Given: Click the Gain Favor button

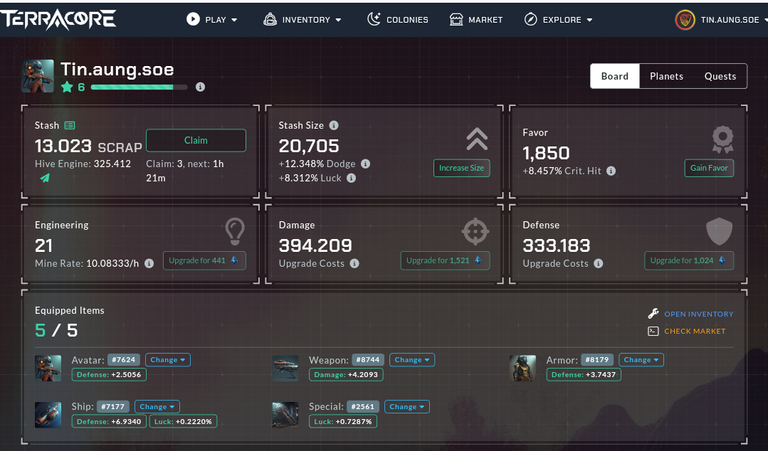Looking at the screenshot, I should [709, 168].
